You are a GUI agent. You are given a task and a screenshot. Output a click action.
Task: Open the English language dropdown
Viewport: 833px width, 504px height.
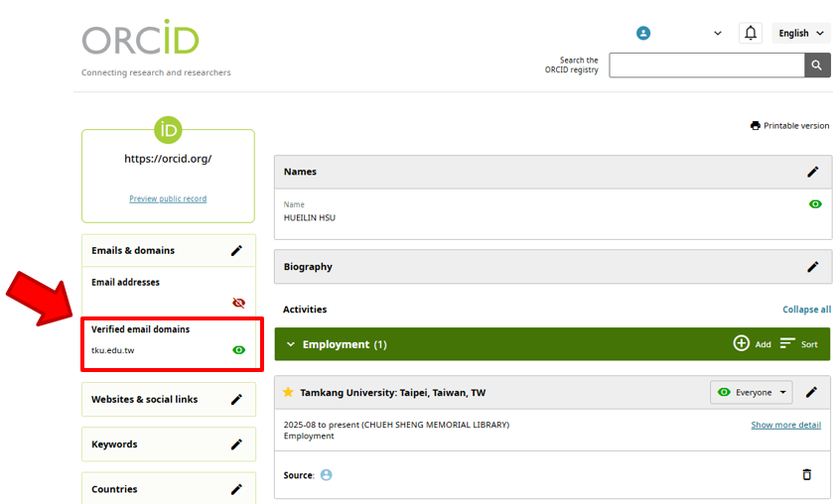coord(800,33)
